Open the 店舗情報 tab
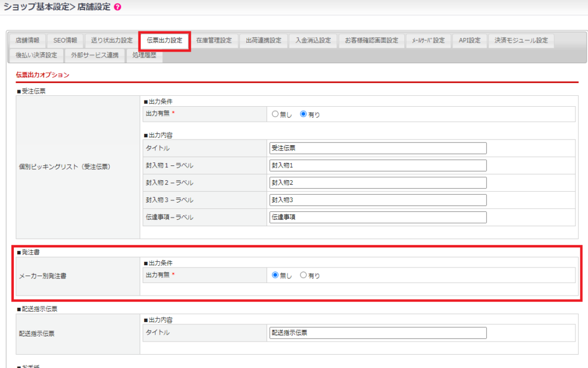588x368 pixels. (x=28, y=41)
